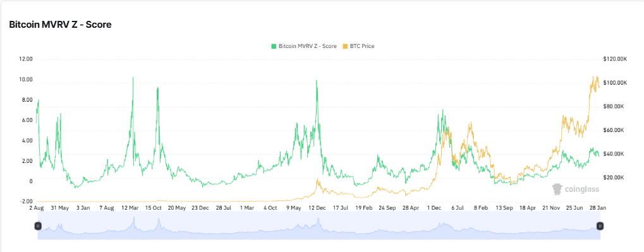Click the 4 Oct date label

[270, 208]
